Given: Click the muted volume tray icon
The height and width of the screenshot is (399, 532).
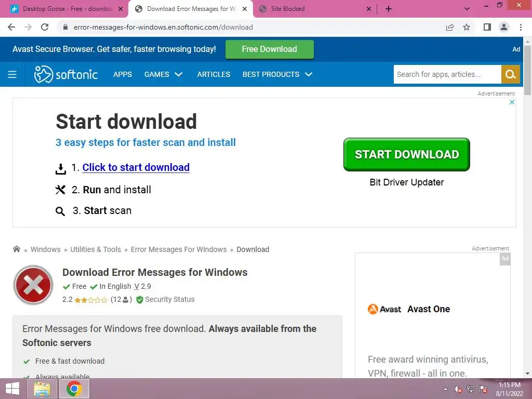Looking at the screenshot, I should click(x=458, y=389).
